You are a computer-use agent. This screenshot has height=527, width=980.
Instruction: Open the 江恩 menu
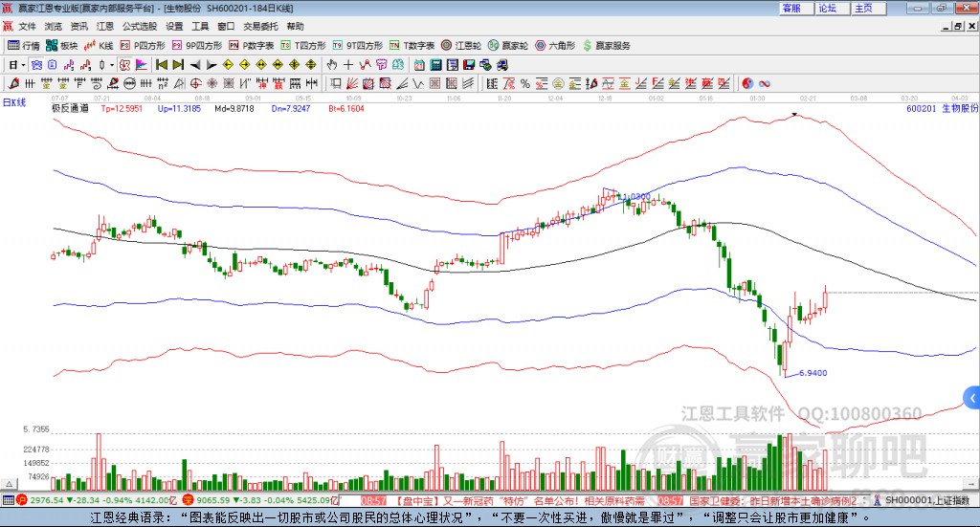coord(104,27)
